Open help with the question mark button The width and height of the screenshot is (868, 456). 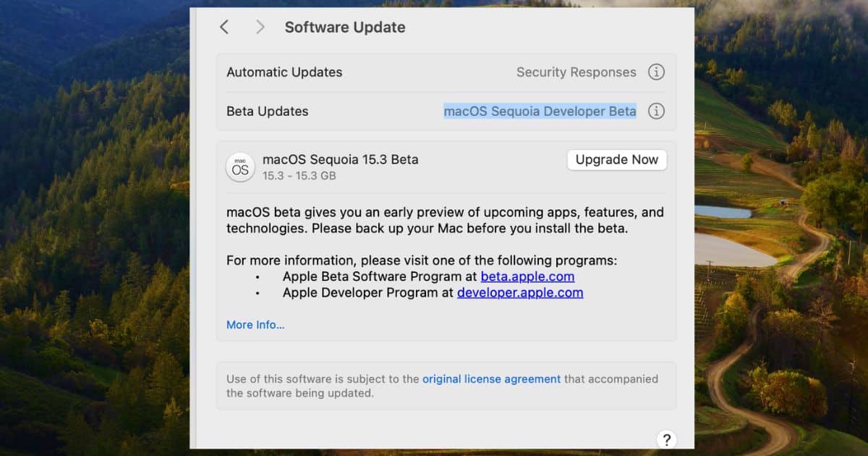(666, 439)
